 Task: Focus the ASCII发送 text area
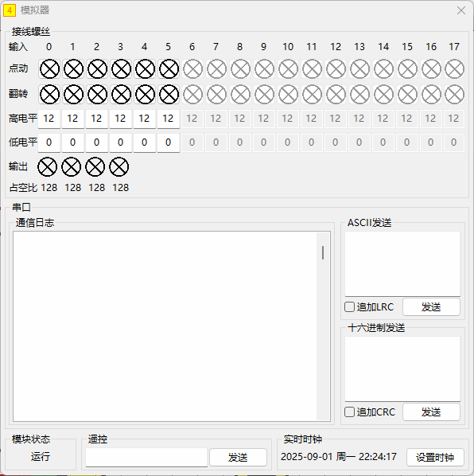click(x=402, y=263)
